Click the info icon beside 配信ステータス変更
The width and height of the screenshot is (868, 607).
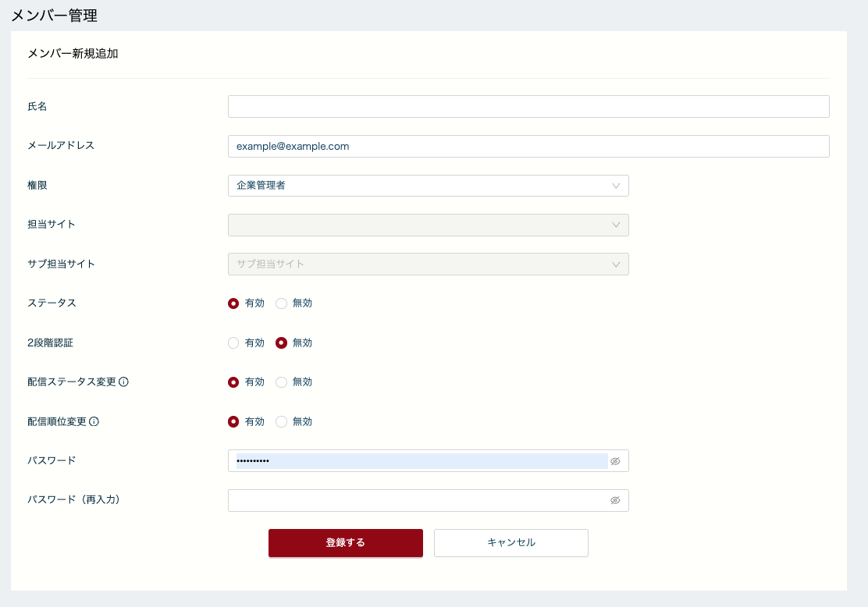(x=123, y=382)
